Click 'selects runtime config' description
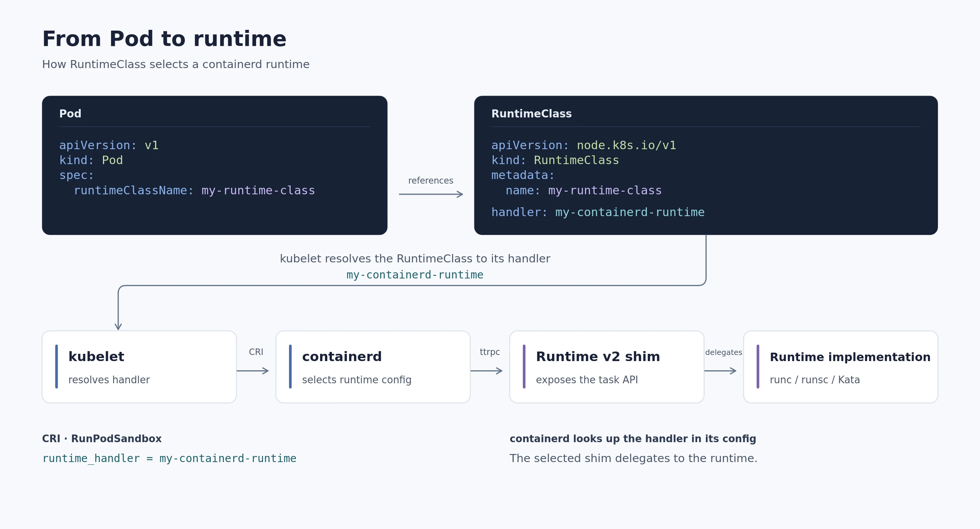The image size is (980, 529). (x=357, y=380)
